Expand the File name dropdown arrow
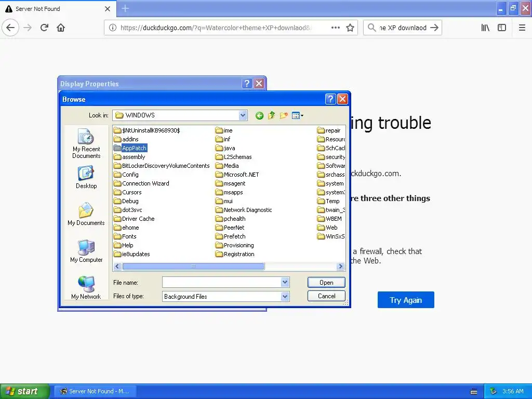This screenshot has width=532, height=399. (x=285, y=282)
